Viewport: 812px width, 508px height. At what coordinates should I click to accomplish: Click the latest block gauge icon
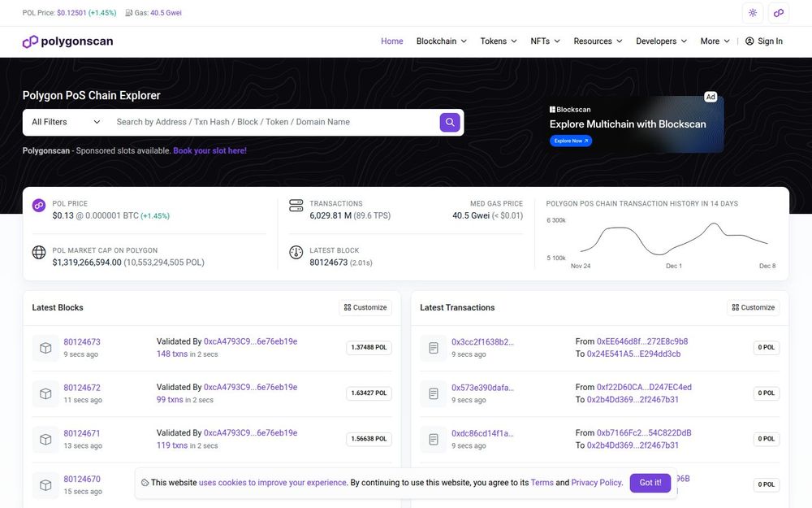[296, 253]
